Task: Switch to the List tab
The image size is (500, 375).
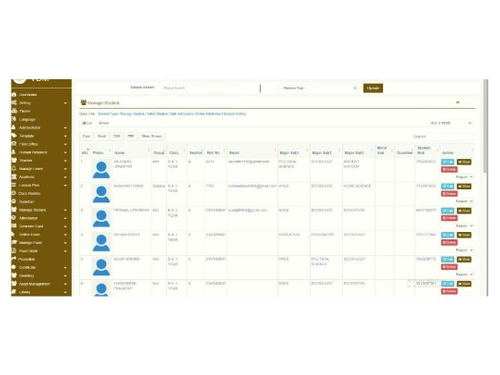Action: click(x=87, y=123)
